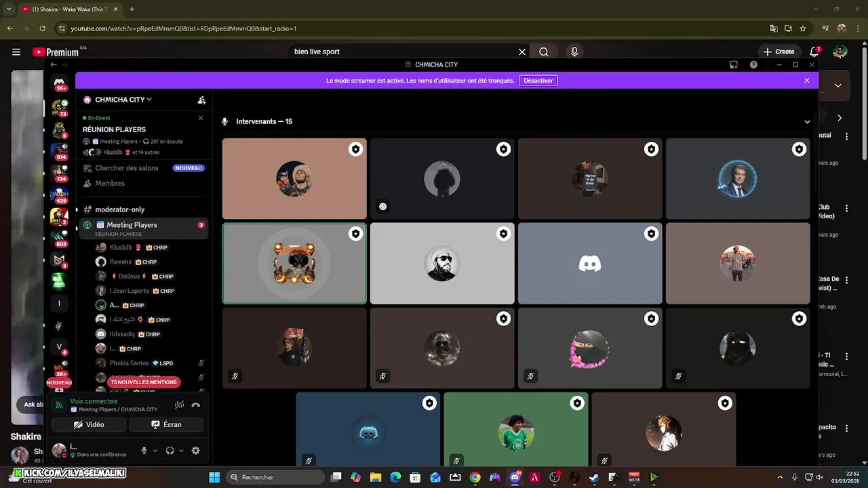Toggle deafen with the headphones icon
The height and width of the screenshot is (488, 868).
click(x=170, y=451)
